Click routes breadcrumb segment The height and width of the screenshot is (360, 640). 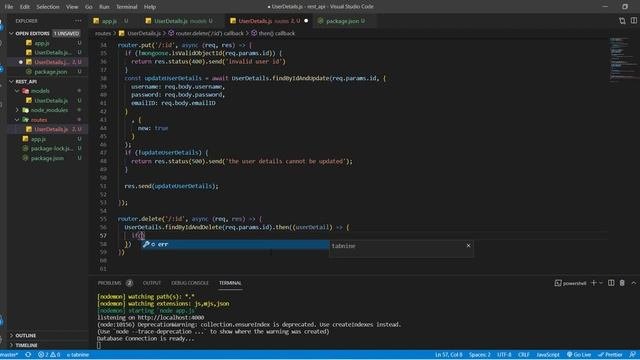tap(103, 33)
